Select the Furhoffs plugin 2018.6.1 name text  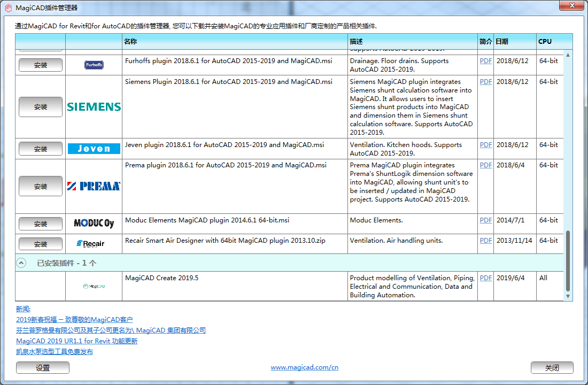(228, 61)
